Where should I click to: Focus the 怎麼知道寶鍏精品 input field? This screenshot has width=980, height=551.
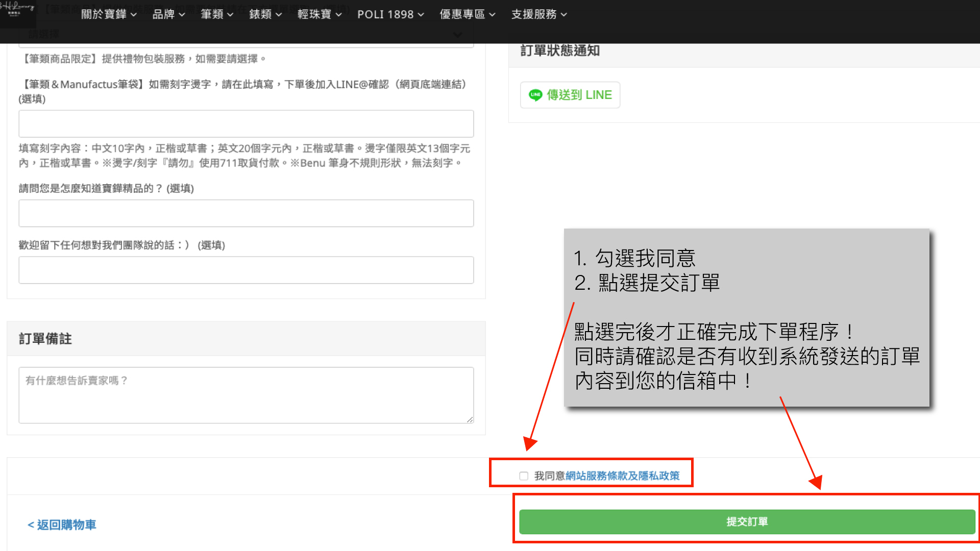pos(246,213)
